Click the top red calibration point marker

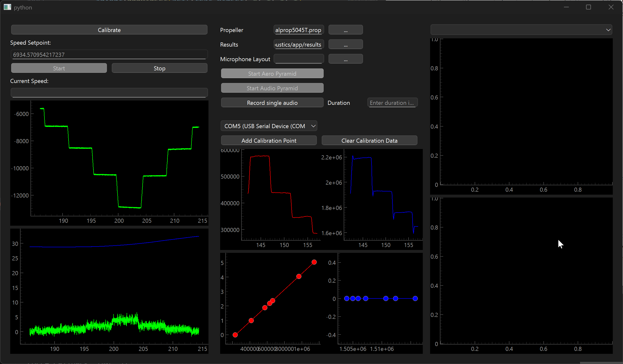(x=314, y=262)
